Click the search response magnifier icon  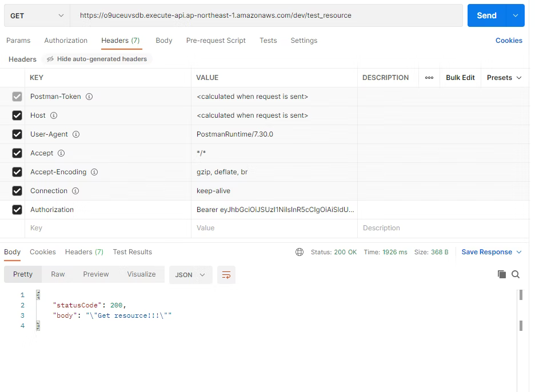[516, 274]
